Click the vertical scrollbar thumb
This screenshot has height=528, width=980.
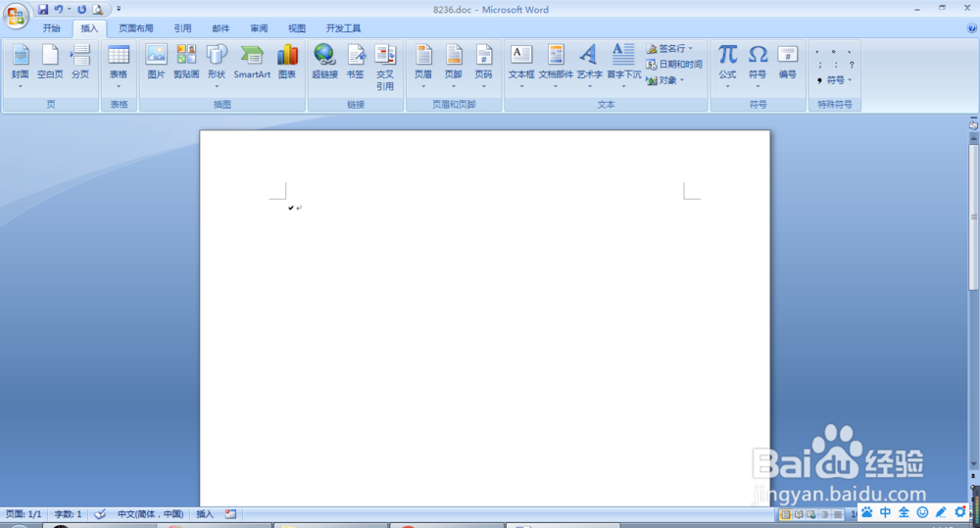point(973,217)
